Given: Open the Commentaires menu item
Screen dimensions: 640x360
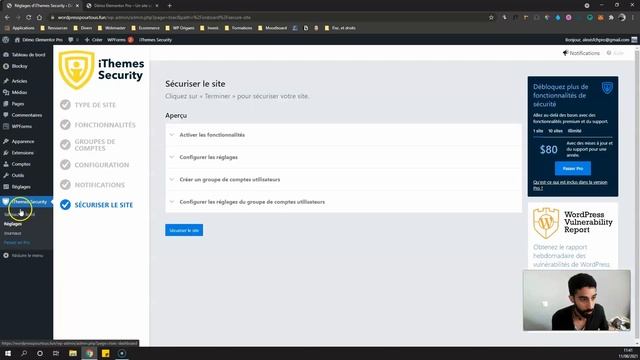Looking at the screenshot, I should click(x=26, y=115).
